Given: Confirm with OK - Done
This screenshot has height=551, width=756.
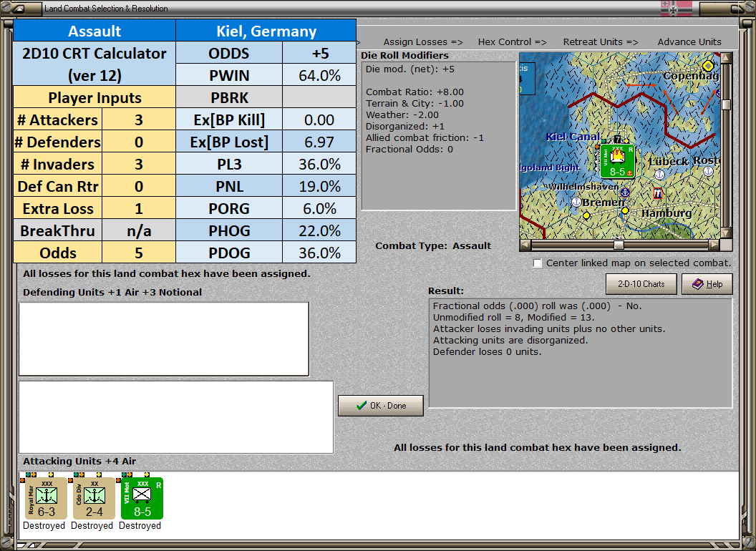Looking at the screenshot, I should pos(381,406).
